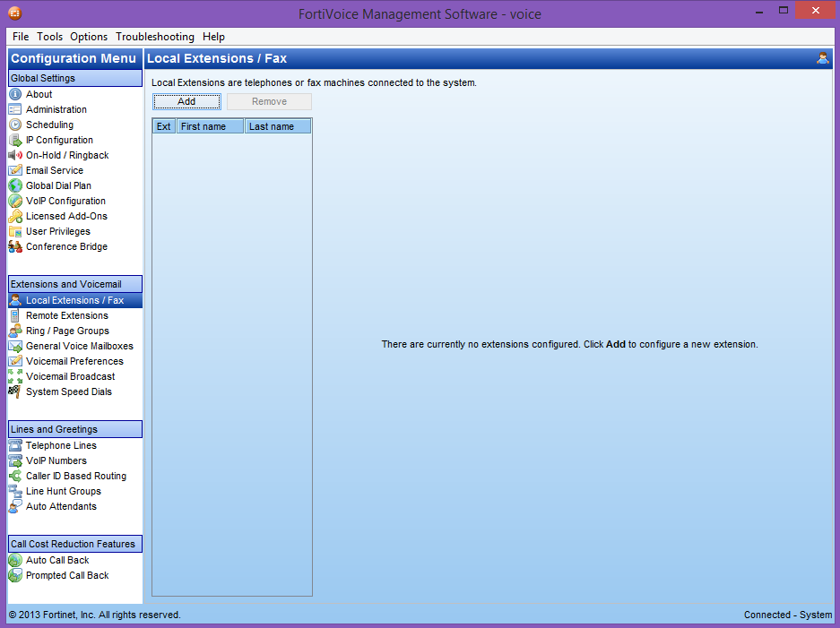Click the Remote Extensions phone icon
Viewport: 840px width, 628px height.
(x=15, y=315)
